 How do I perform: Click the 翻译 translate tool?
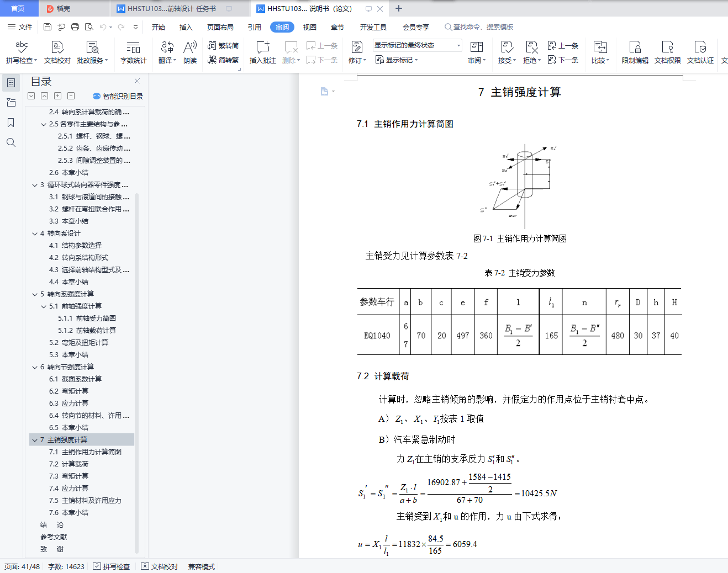pos(167,52)
